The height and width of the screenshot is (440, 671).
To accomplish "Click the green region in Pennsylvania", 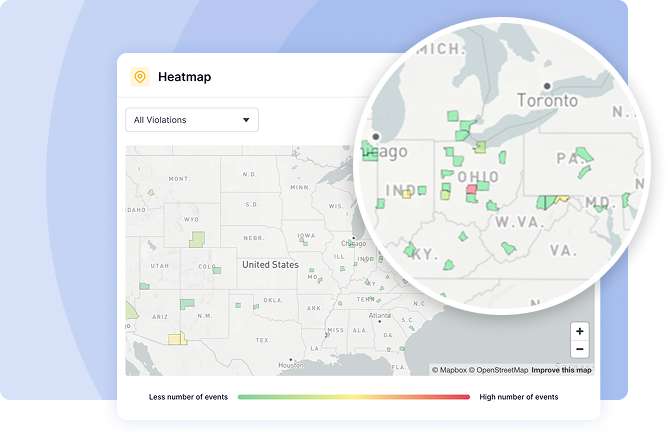I will point(584,154).
